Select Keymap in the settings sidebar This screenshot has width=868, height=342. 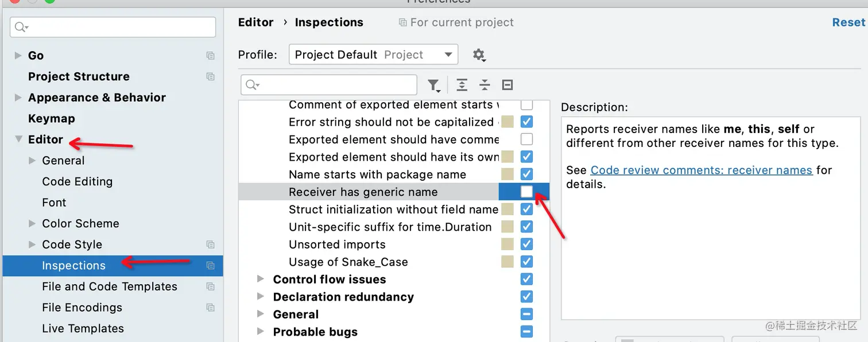51,119
